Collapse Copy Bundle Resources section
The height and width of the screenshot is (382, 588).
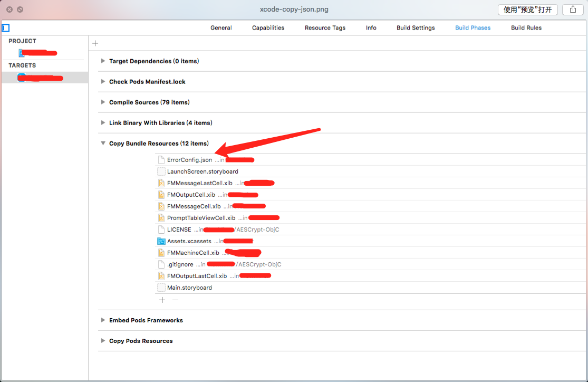103,144
